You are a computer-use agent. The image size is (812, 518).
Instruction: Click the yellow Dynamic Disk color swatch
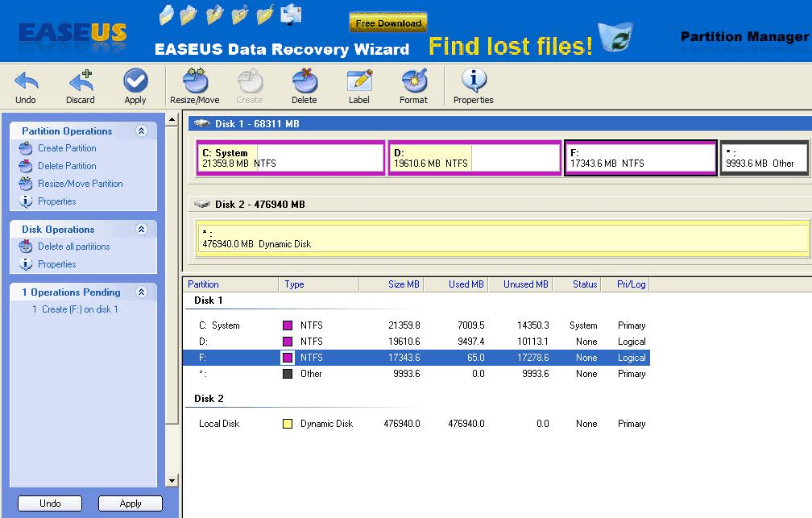tap(288, 424)
